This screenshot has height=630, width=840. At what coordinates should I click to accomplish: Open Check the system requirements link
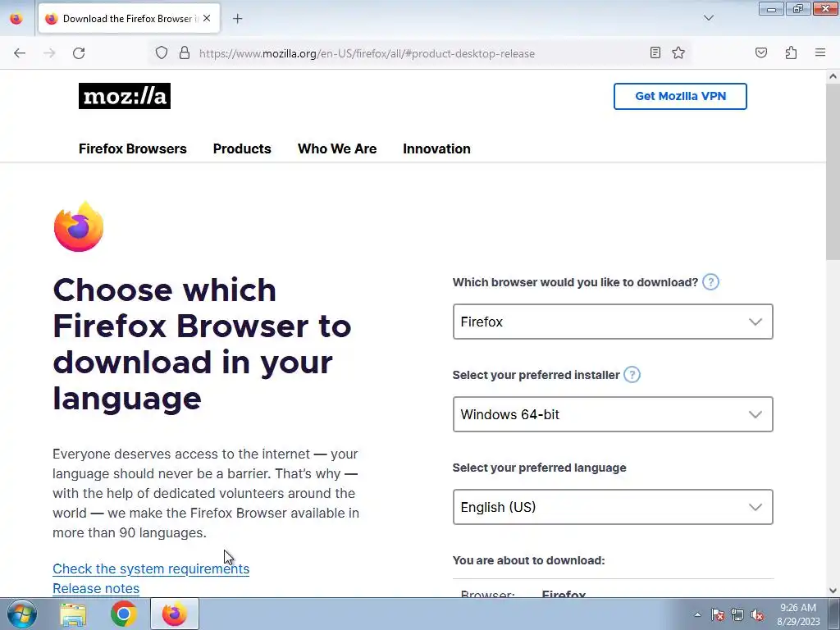151,568
